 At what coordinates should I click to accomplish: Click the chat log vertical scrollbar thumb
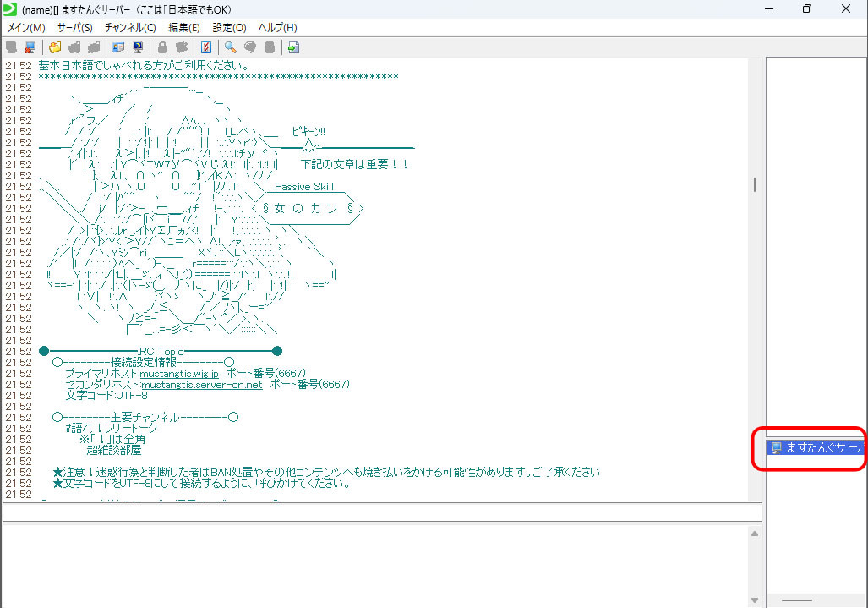755,184
